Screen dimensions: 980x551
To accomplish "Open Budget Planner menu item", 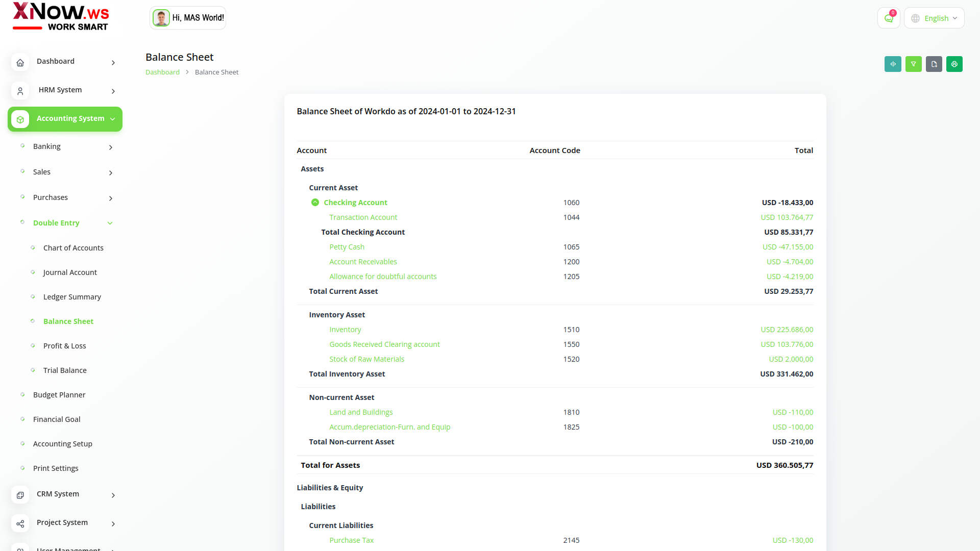I will coord(59,395).
